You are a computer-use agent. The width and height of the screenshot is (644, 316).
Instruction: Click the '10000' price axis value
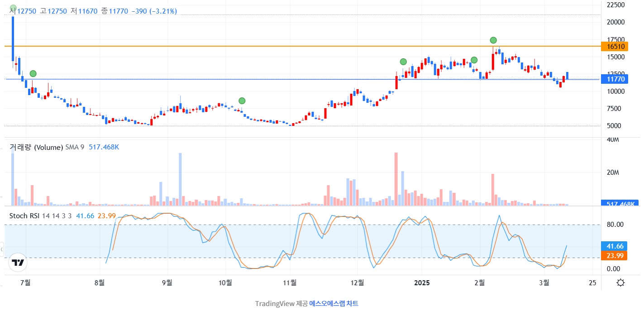(615, 91)
